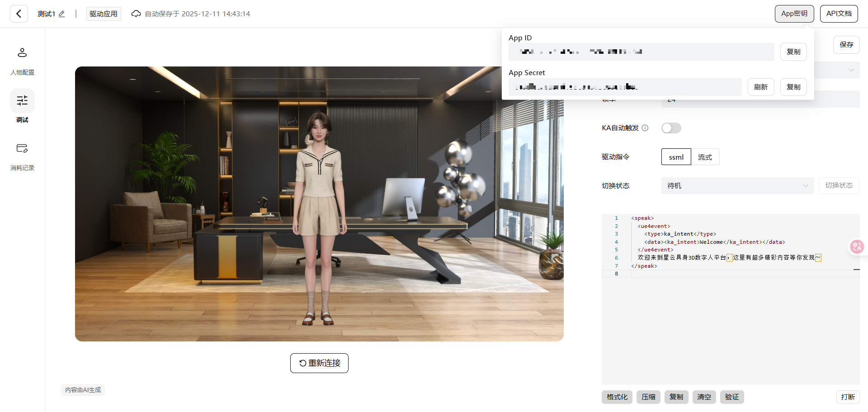Screen dimensions: 868x412
Task: Click Welcome data line in editor
Action: pos(714,242)
